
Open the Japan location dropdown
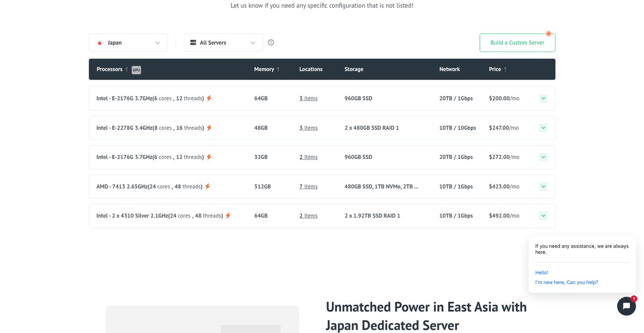128,42
